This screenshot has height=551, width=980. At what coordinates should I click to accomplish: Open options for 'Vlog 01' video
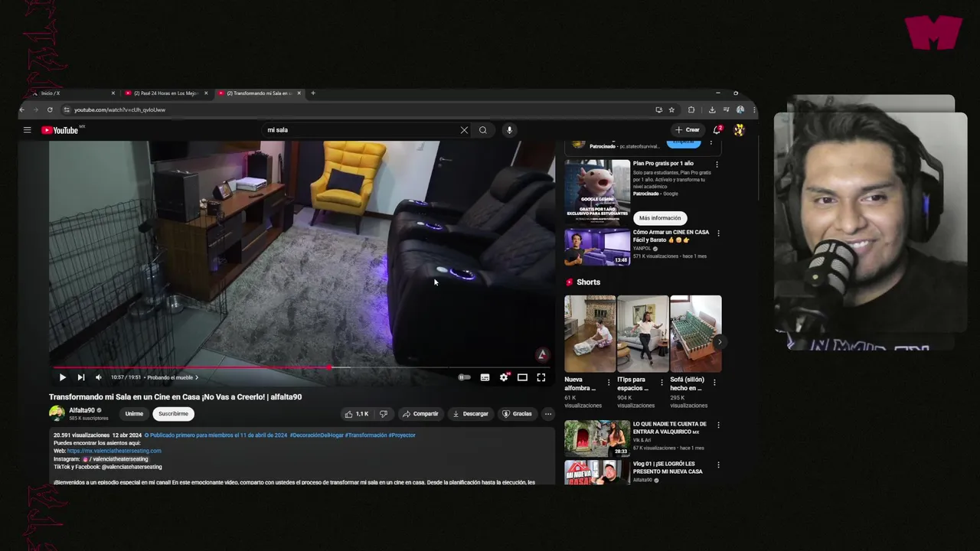718,465
